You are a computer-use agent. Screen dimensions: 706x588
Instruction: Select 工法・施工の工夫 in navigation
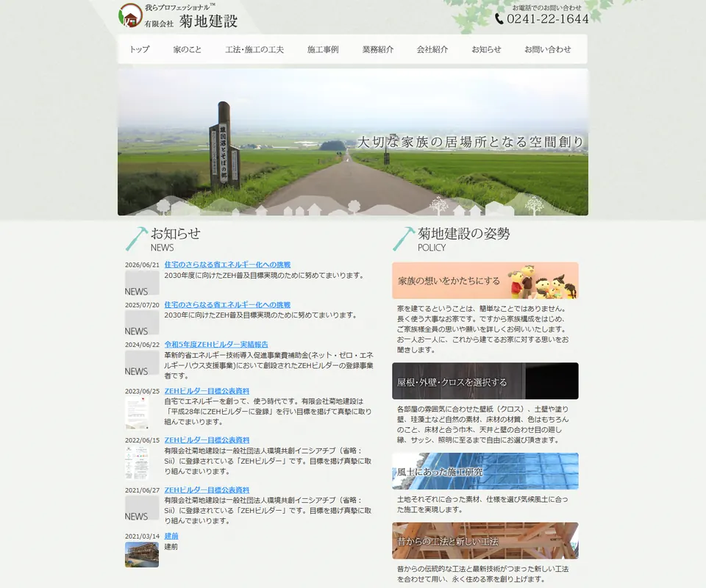click(x=254, y=49)
